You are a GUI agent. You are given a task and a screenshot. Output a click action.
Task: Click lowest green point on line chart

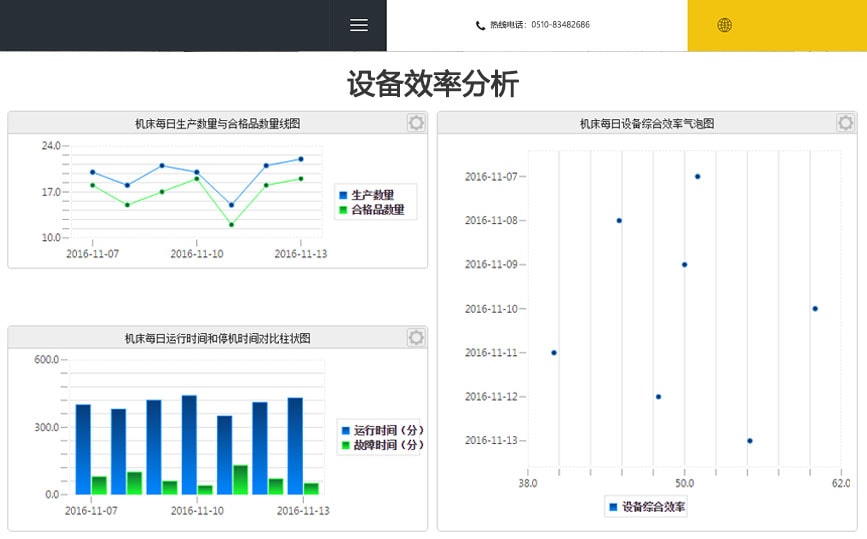tap(231, 225)
